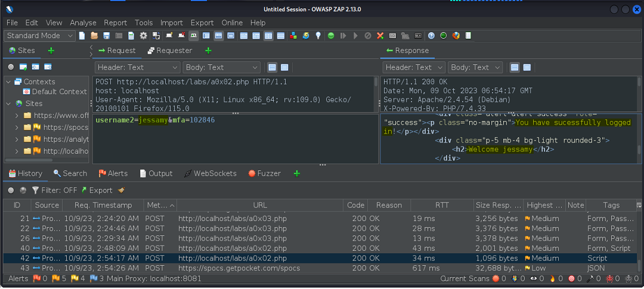Add new tab with green plus beside Sites

[x=51, y=51]
